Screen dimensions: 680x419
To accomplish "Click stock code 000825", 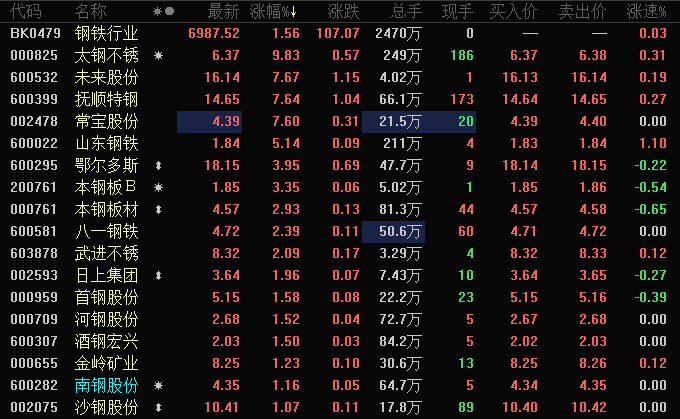I will pyautogui.click(x=34, y=56).
